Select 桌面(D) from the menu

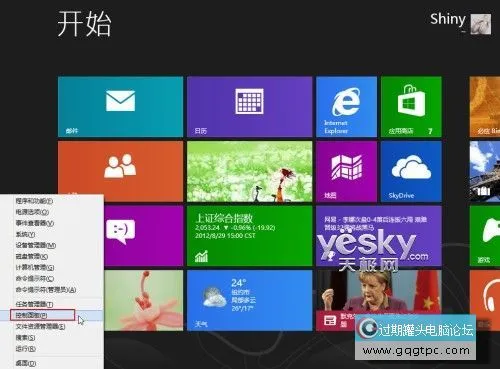(26, 363)
